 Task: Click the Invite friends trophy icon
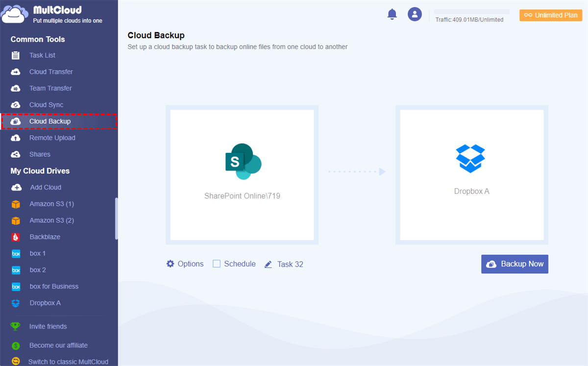[16, 327]
